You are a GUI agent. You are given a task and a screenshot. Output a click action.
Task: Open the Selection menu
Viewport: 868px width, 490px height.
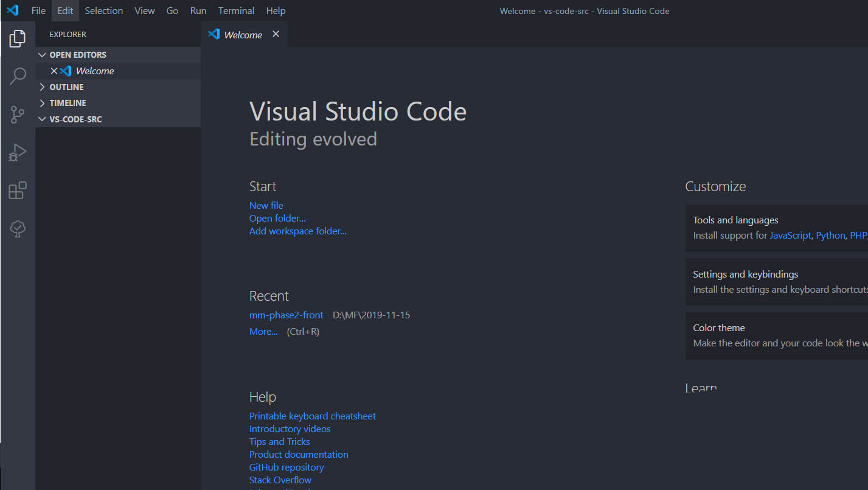pos(103,10)
